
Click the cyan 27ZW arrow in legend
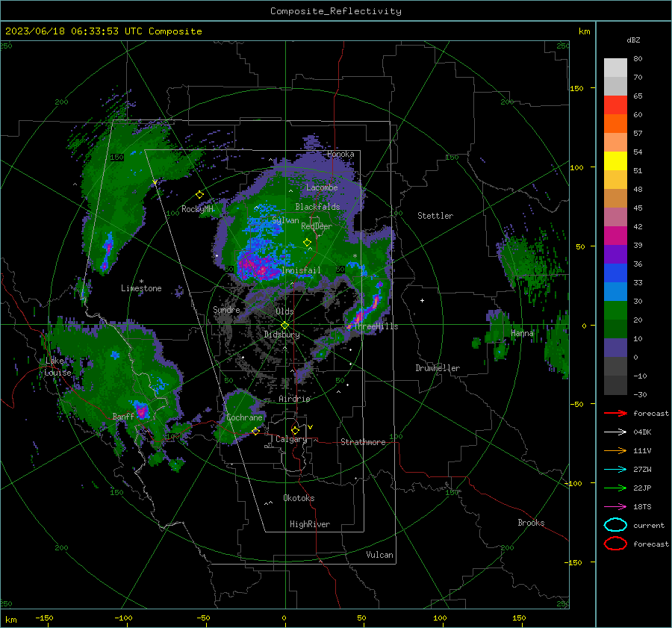(x=615, y=470)
